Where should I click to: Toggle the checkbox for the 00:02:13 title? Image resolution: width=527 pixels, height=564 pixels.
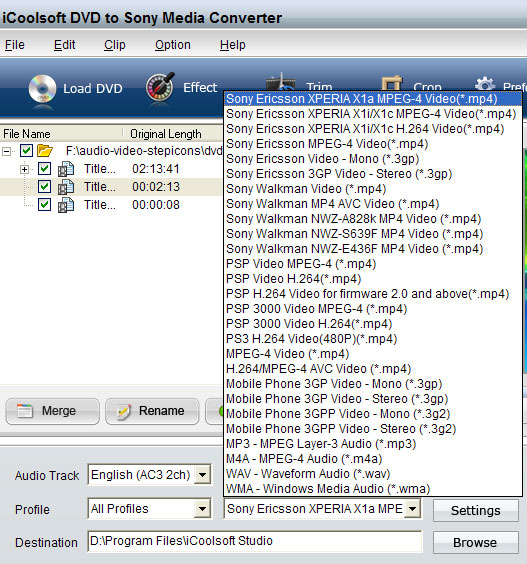pos(44,186)
